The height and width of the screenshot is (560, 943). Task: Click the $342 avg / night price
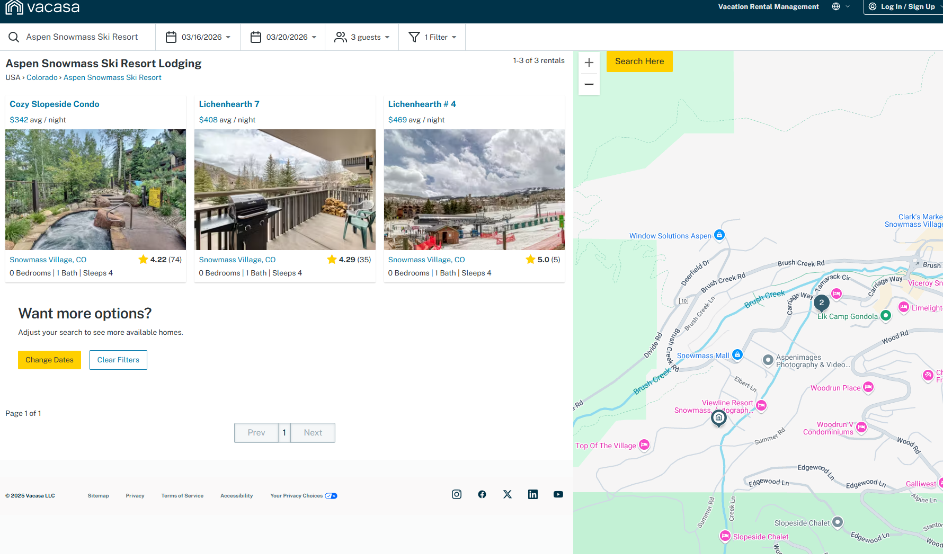38,120
